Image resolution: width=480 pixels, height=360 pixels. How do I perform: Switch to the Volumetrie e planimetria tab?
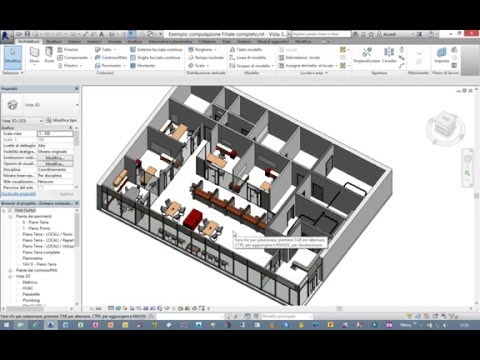coord(170,42)
